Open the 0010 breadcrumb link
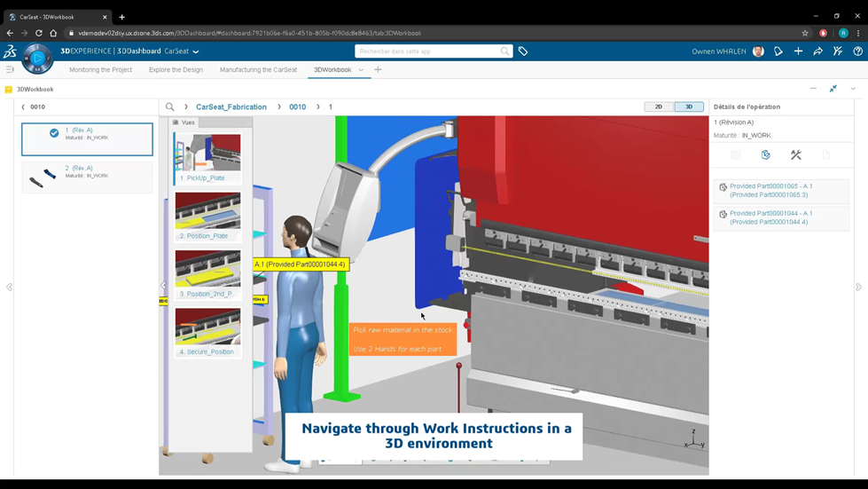The image size is (868, 489). 297,106
